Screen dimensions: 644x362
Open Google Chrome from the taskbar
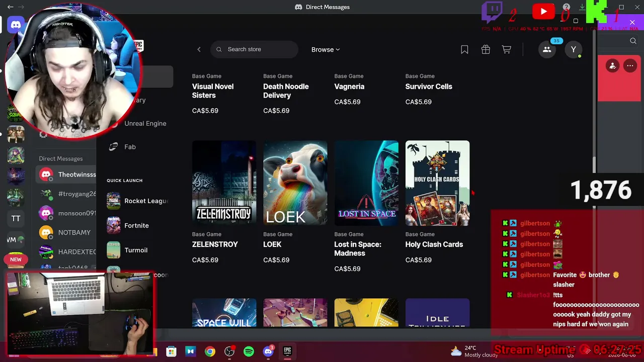pos(210,351)
